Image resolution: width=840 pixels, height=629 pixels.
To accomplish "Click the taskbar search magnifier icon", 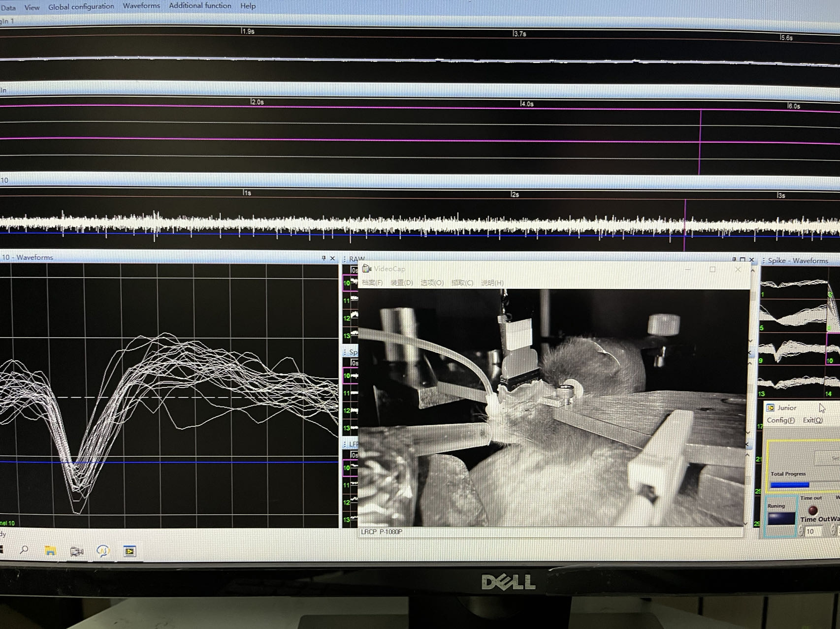I will coord(24,550).
